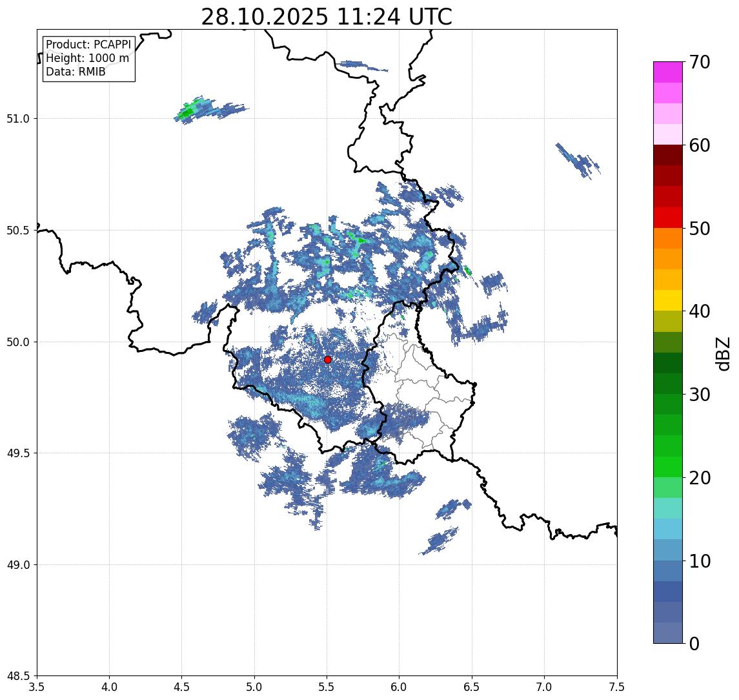Image resolution: width=739 pixels, height=700 pixels.
Task: Click the longitude axis label 3.5
Action: click(x=37, y=687)
